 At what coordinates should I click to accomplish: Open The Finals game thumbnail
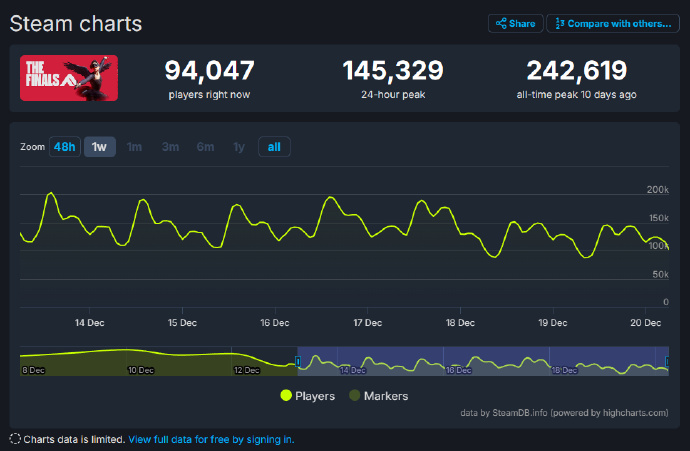click(x=69, y=77)
